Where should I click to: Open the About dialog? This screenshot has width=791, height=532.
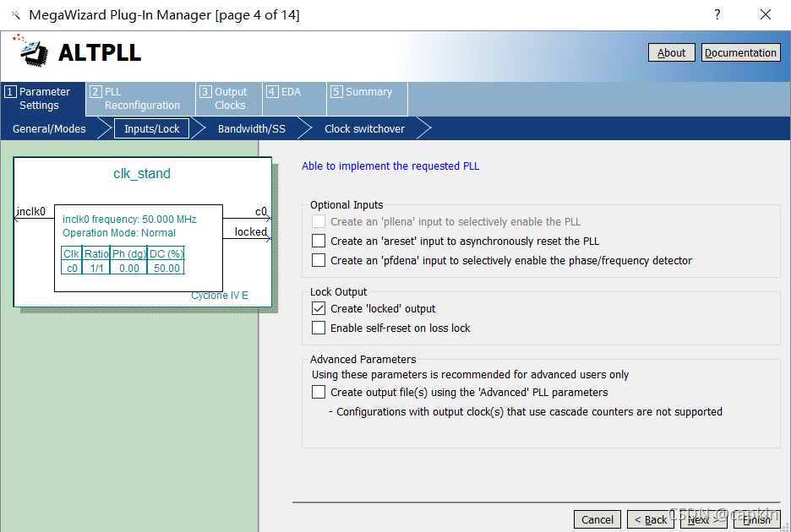pyautogui.click(x=672, y=52)
